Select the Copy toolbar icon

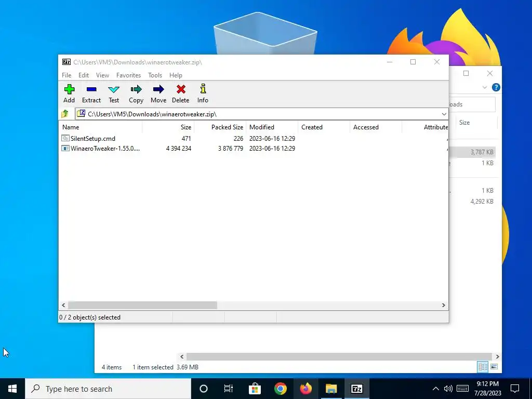tap(136, 89)
